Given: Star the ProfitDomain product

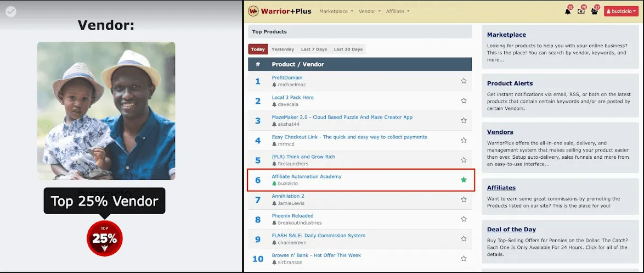Looking at the screenshot, I should (464, 81).
